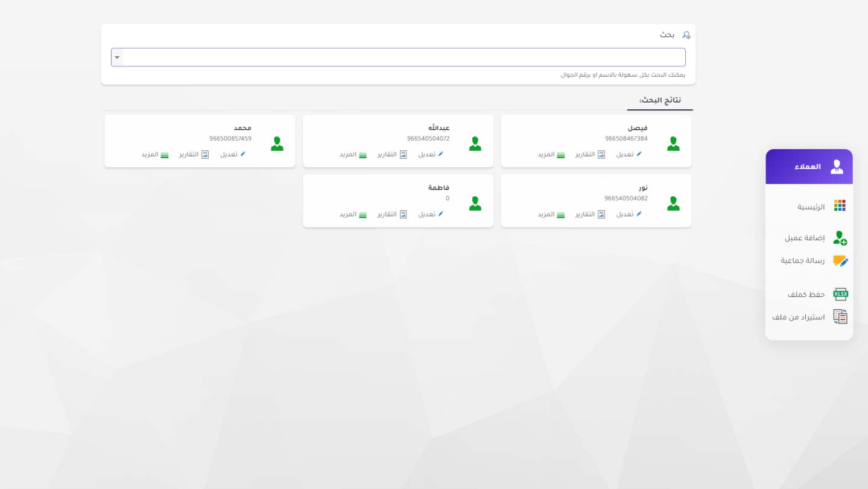868x489 pixels.
Task: Click the group message (رسالة جماعية) pencil icon
Action: coord(841,261)
